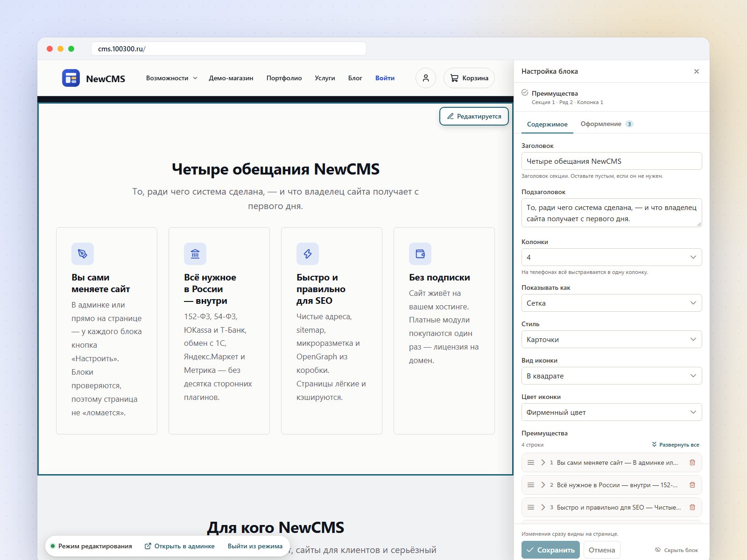Screen dimensions: 747x560
Task: Grab the drag handle of row 2 'Всё нужное в России'
Action: (531, 485)
